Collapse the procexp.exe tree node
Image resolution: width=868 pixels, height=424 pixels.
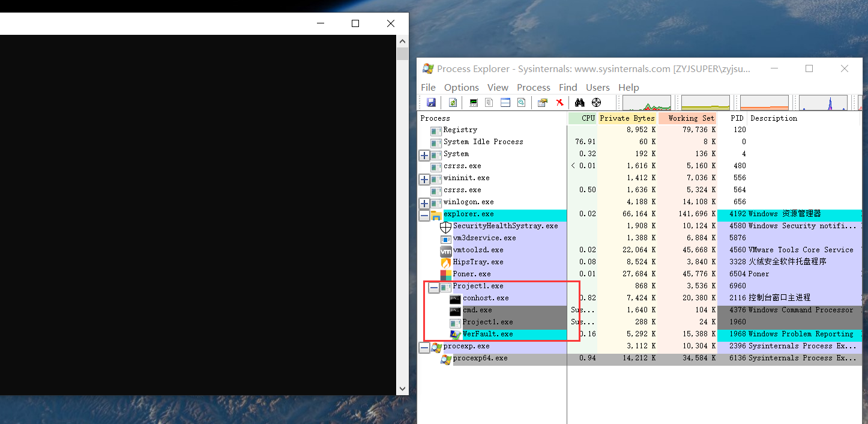click(x=424, y=348)
